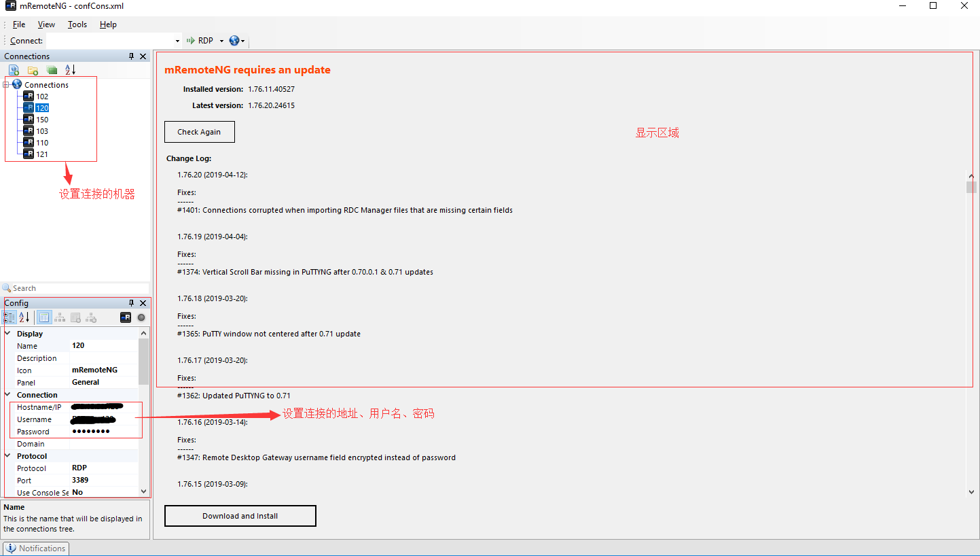Click the empty Domain value field

click(104, 444)
